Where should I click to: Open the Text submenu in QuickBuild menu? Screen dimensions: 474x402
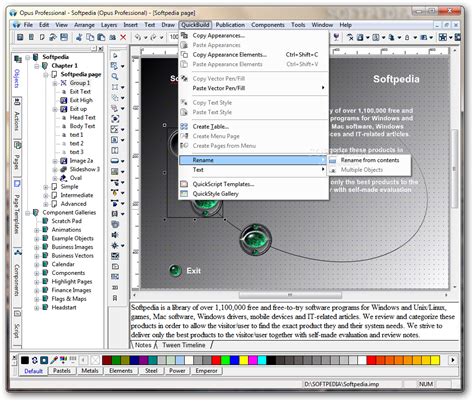pyautogui.click(x=253, y=170)
